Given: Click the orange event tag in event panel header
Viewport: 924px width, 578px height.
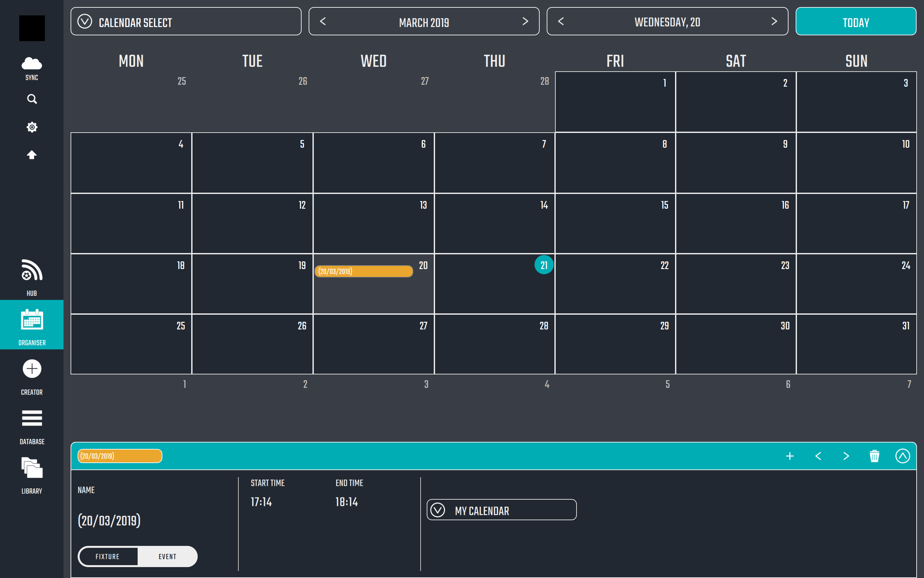Looking at the screenshot, I should (120, 456).
